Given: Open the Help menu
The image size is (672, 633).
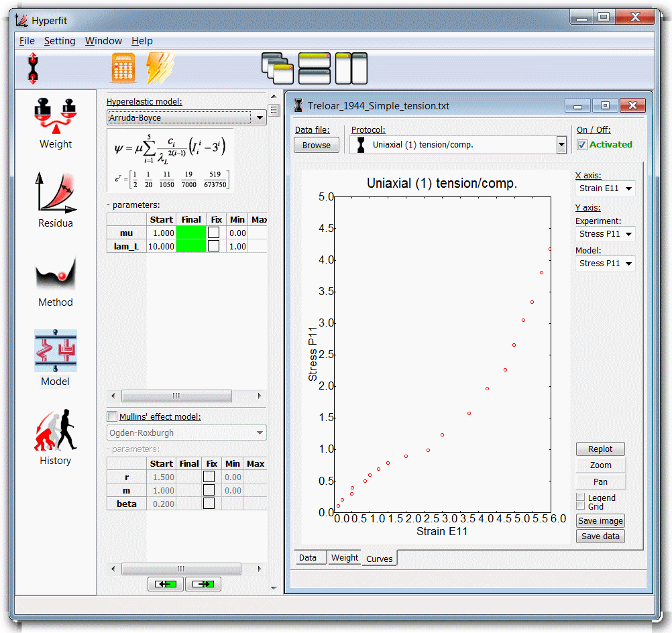Looking at the screenshot, I should [142, 41].
